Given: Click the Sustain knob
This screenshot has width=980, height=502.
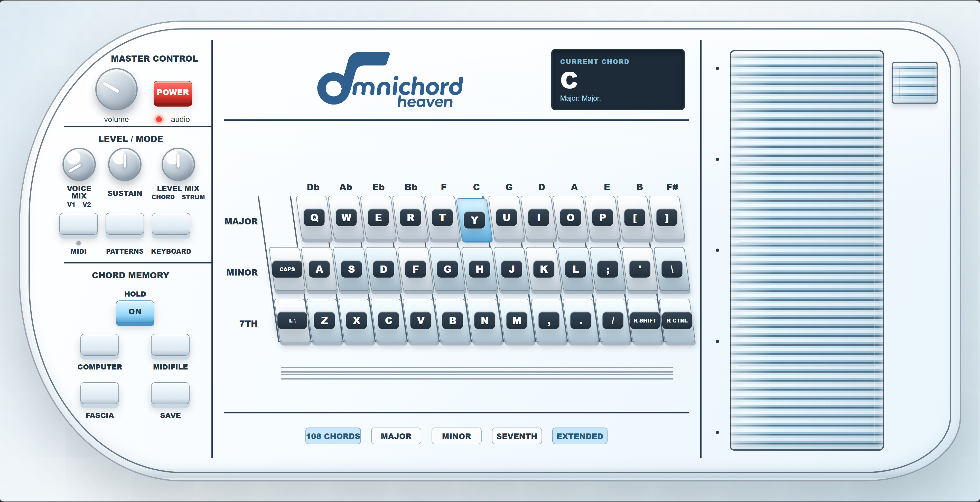Looking at the screenshot, I should click(125, 164).
